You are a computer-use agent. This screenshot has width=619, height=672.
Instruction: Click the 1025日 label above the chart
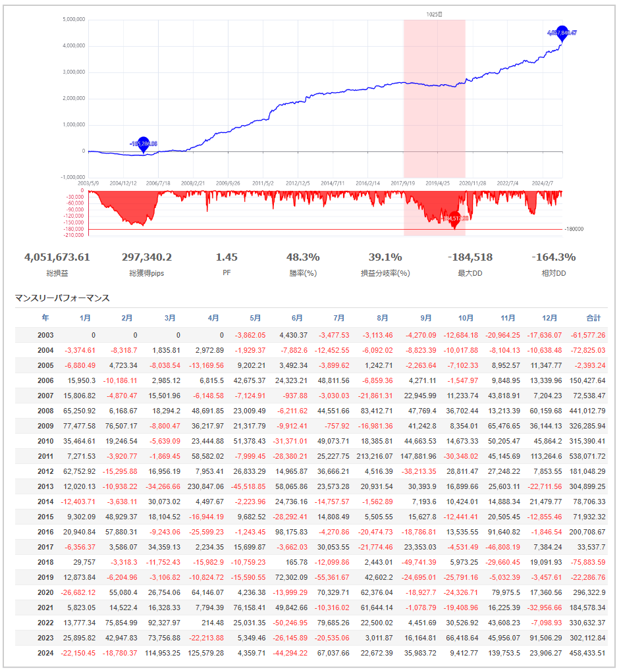(434, 14)
